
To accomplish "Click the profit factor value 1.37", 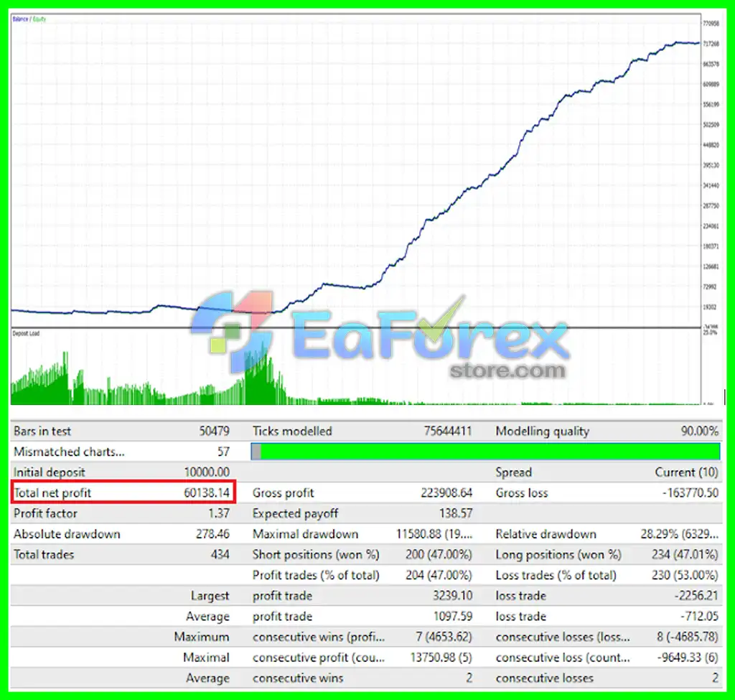I will [x=219, y=514].
